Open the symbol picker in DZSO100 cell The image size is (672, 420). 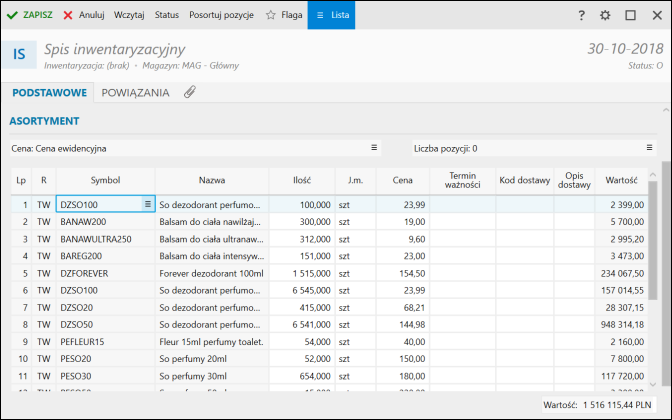[147, 204]
